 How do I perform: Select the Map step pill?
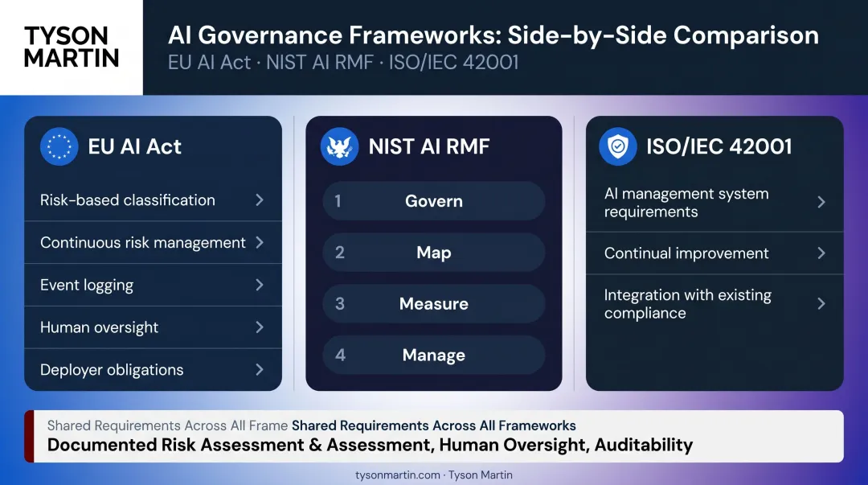pyautogui.click(x=433, y=253)
